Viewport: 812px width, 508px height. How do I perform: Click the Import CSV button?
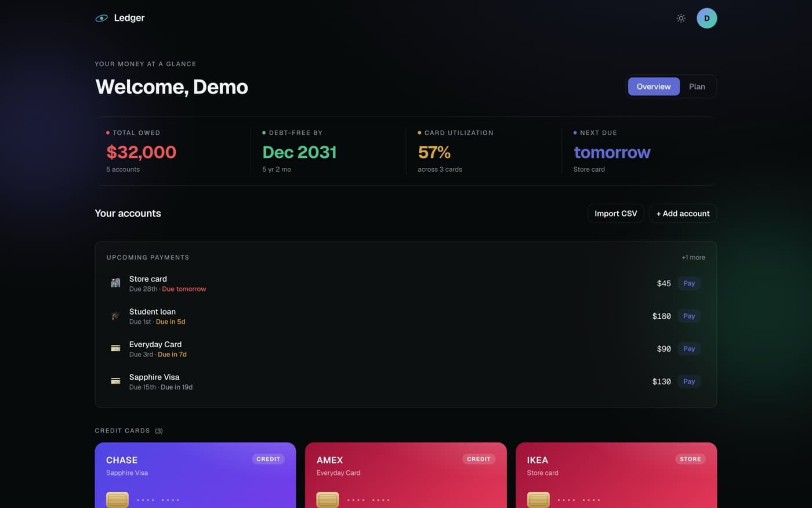[616, 213]
